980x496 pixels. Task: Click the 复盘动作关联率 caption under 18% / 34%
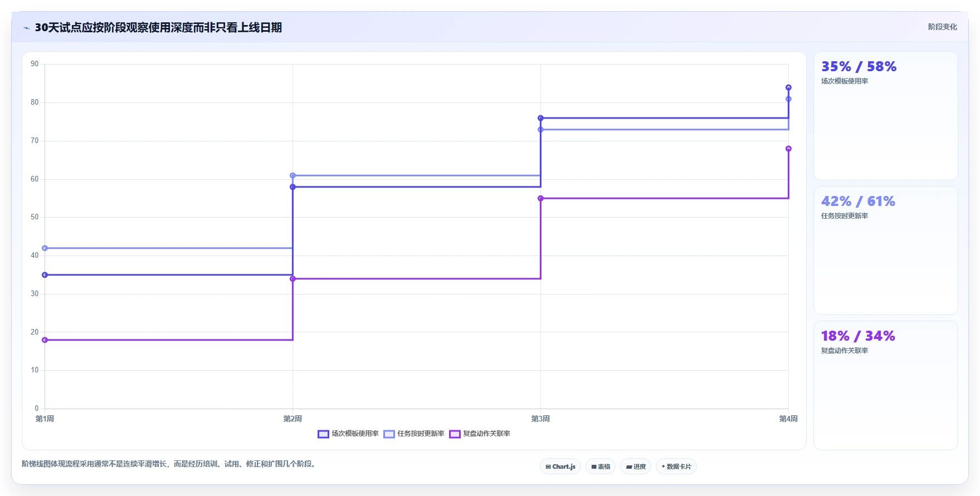[845, 351]
